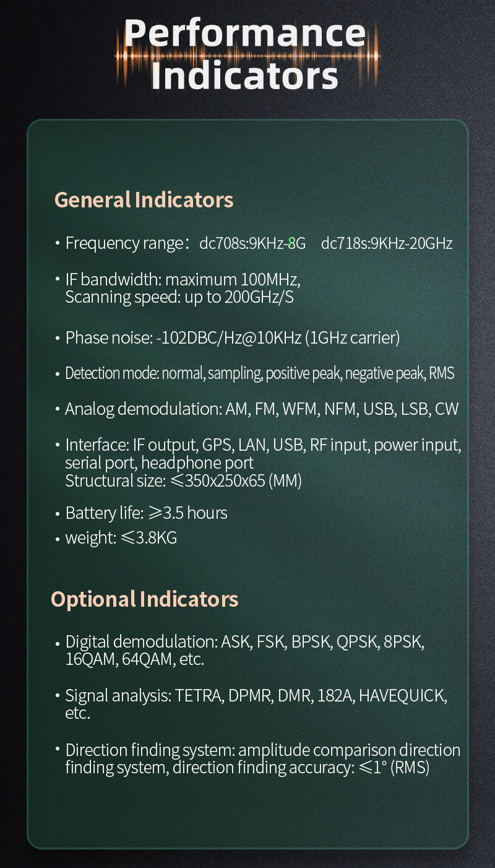
Task: Select the Phase noise specification line
Action: (x=233, y=338)
